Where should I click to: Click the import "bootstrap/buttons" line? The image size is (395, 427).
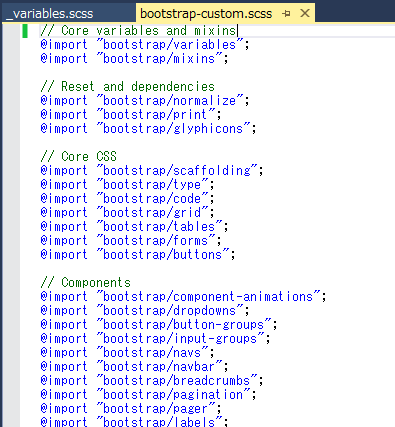[138, 255]
